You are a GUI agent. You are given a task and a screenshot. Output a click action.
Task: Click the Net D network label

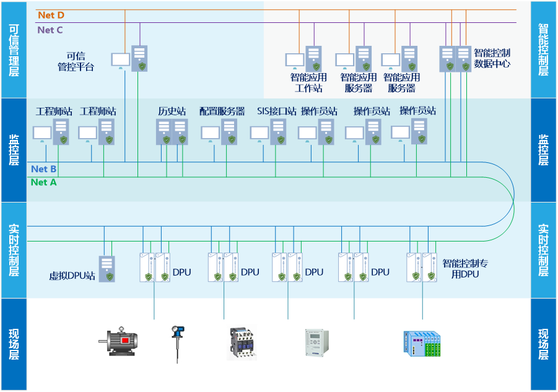tap(51, 15)
